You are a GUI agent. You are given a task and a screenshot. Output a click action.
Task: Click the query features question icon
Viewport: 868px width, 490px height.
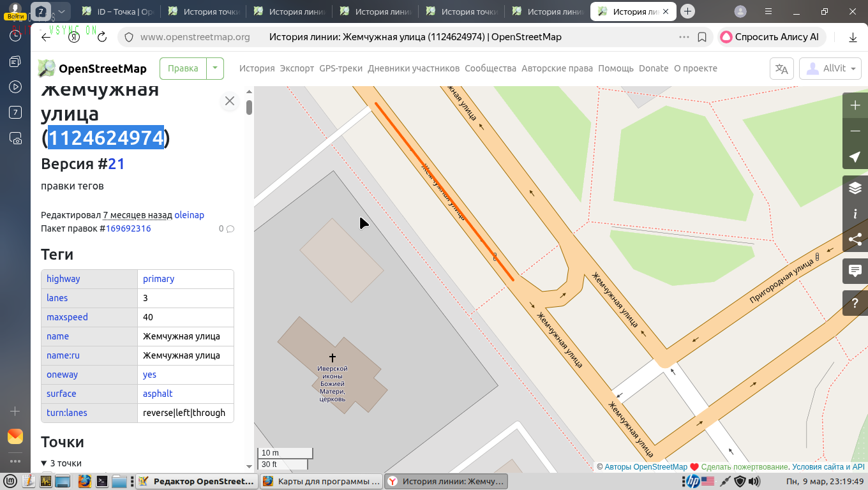pos(855,304)
